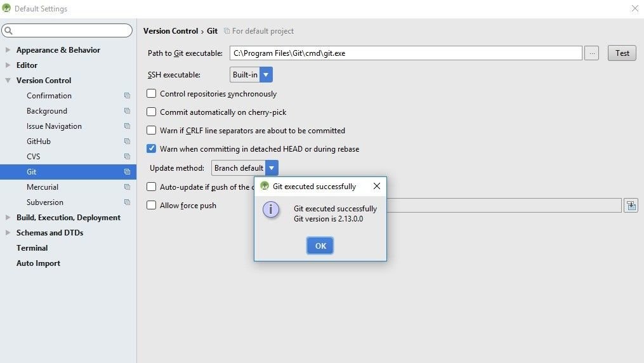Click the info icon in the Git dialog
Image resolution: width=644 pixels, height=363 pixels.
pyautogui.click(x=271, y=210)
